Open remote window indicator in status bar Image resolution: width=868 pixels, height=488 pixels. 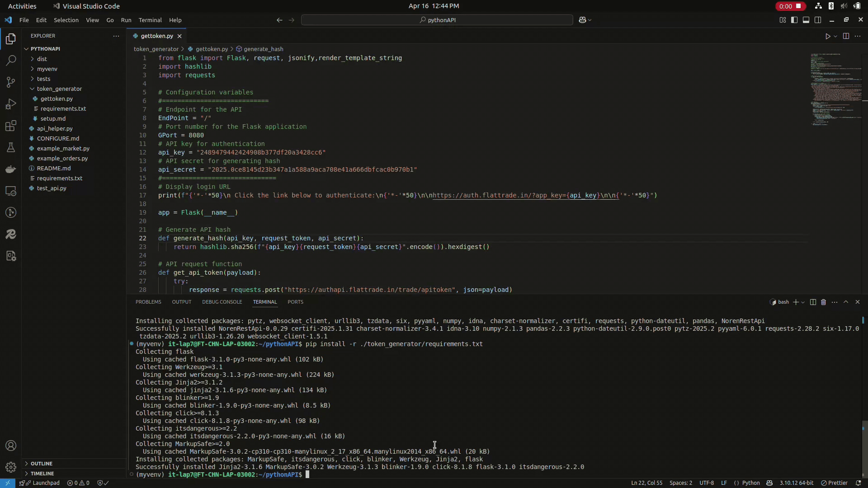click(x=8, y=483)
